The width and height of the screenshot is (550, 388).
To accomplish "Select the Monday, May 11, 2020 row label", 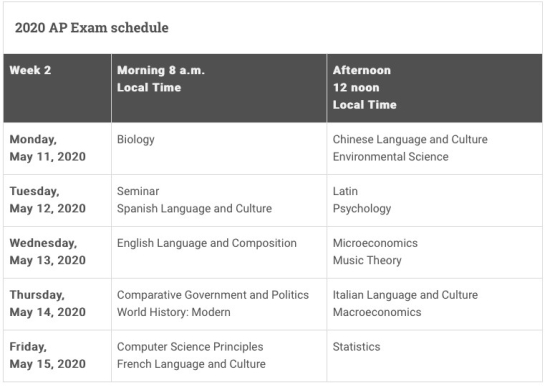I will click(x=47, y=148).
